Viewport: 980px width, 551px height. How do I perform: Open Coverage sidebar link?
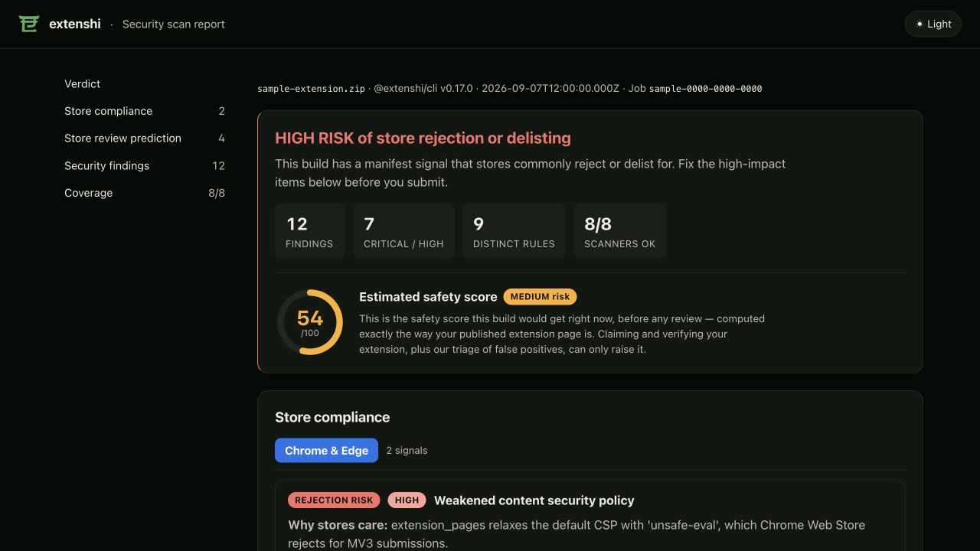pyautogui.click(x=145, y=193)
